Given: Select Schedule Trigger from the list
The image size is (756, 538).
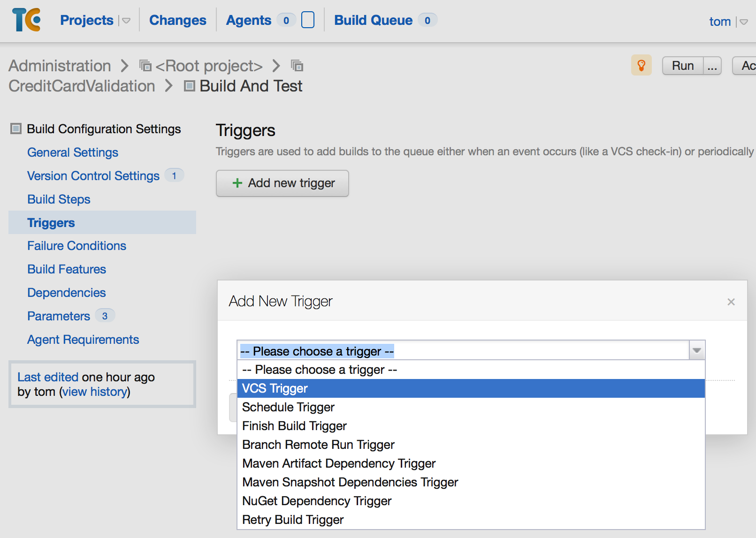Looking at the screenshot, I should (288, 407).
